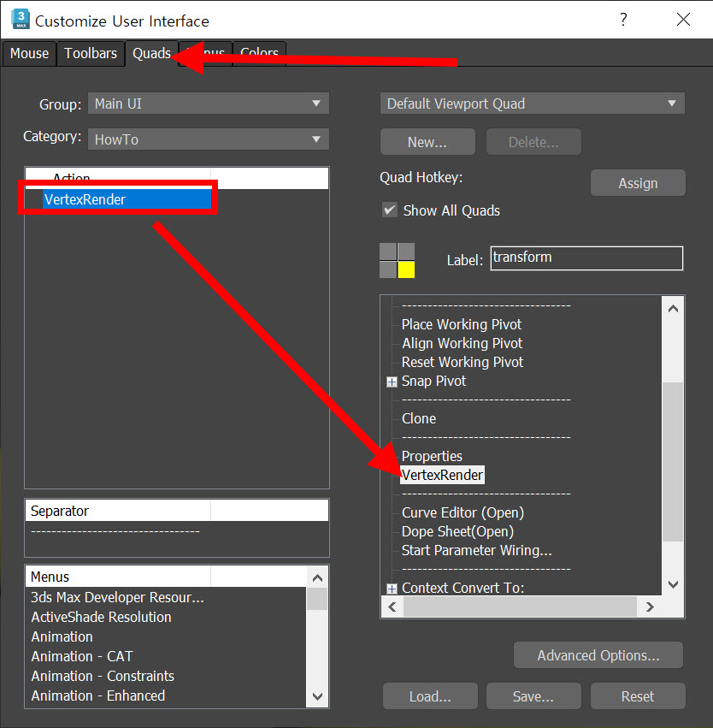Select Place Working Pivot in quad menu
Viewport: 713px width, 728px height.
(x=461, y=324)
